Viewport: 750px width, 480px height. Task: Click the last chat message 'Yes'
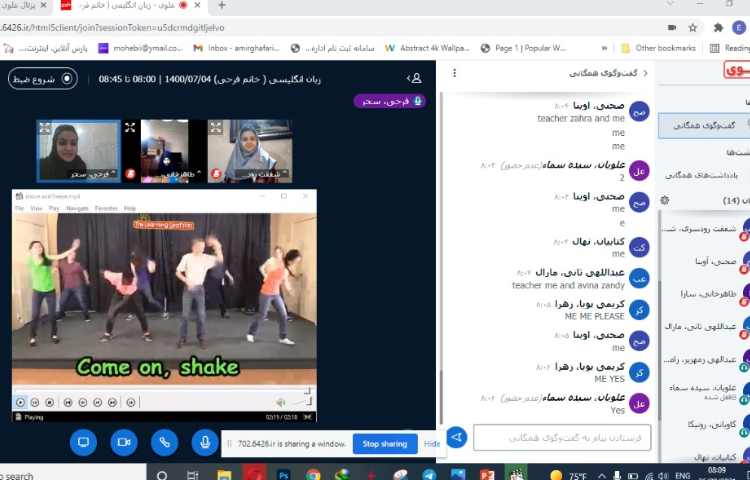618,410
